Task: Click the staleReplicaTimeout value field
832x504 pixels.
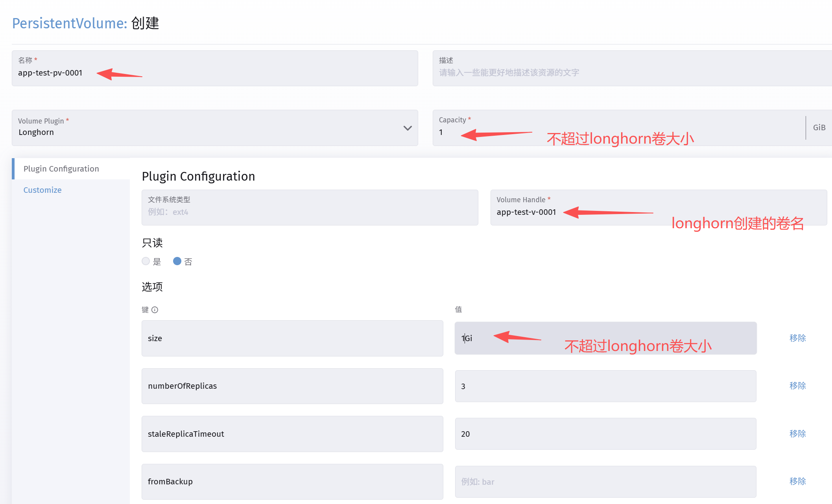Action: tap(605, 434)
